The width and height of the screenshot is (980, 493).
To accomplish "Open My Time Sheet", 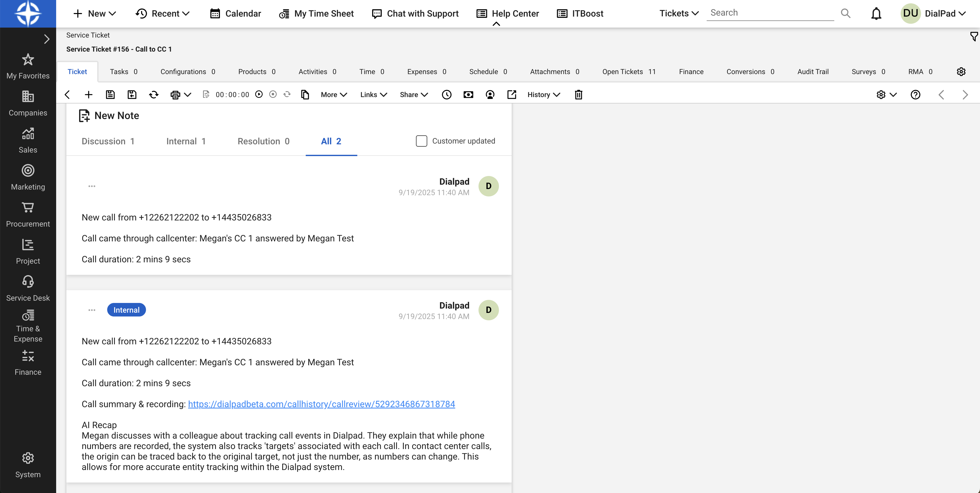I will click(316, 13).
